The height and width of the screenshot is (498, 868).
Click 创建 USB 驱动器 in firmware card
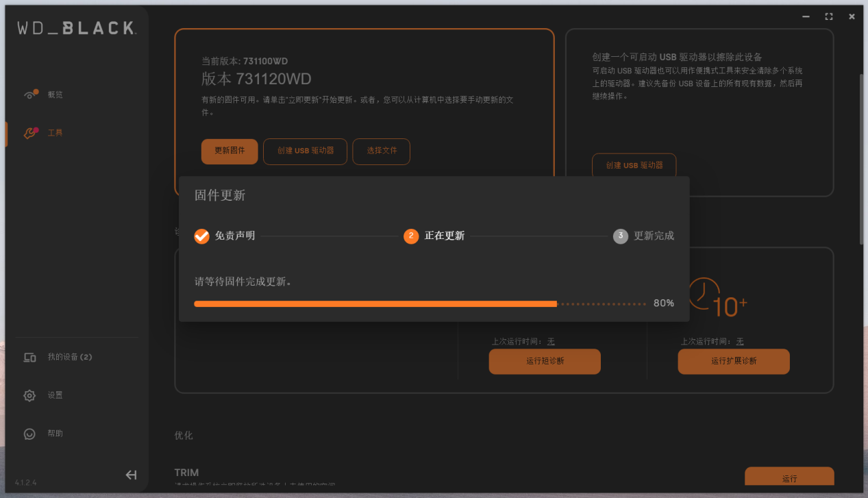click(306, 151)
